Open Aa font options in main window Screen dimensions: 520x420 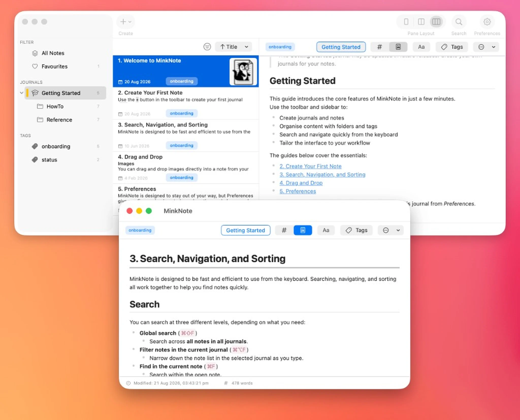pos(421,47)
